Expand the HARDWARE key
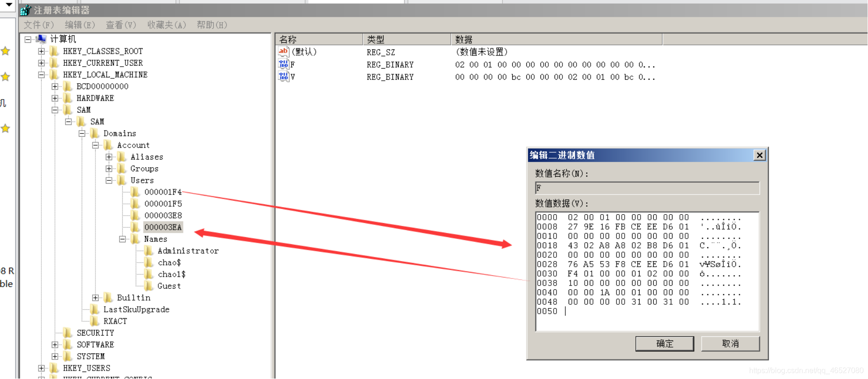868x379 pixels. [x=55, y=98]
